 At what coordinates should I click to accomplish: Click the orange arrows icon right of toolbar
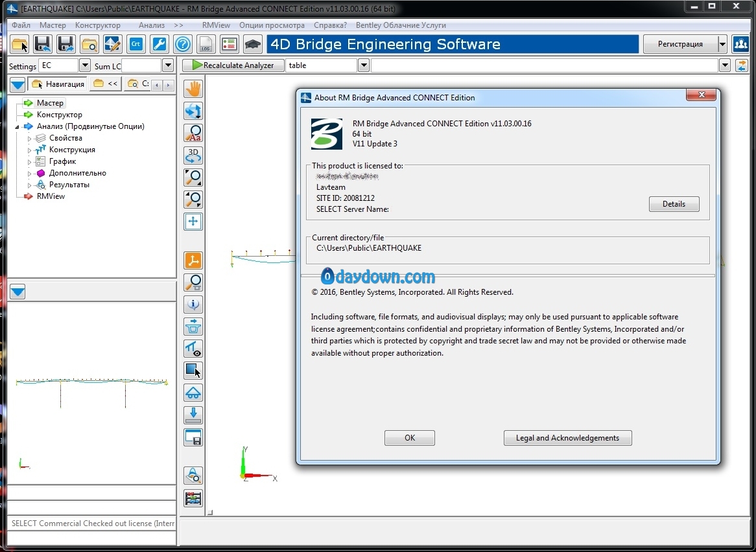pyautogui.click(x=742, y=65)
